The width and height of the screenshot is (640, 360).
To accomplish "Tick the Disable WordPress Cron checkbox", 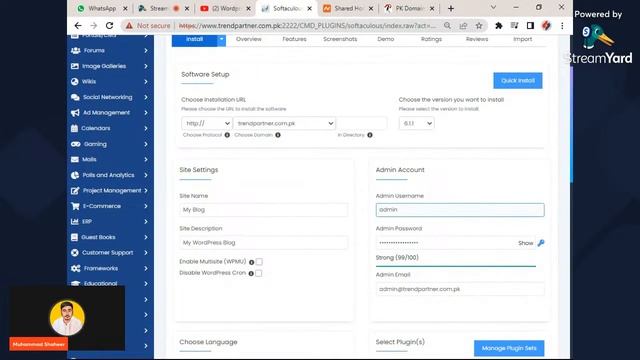I will (x=259, y=273).
